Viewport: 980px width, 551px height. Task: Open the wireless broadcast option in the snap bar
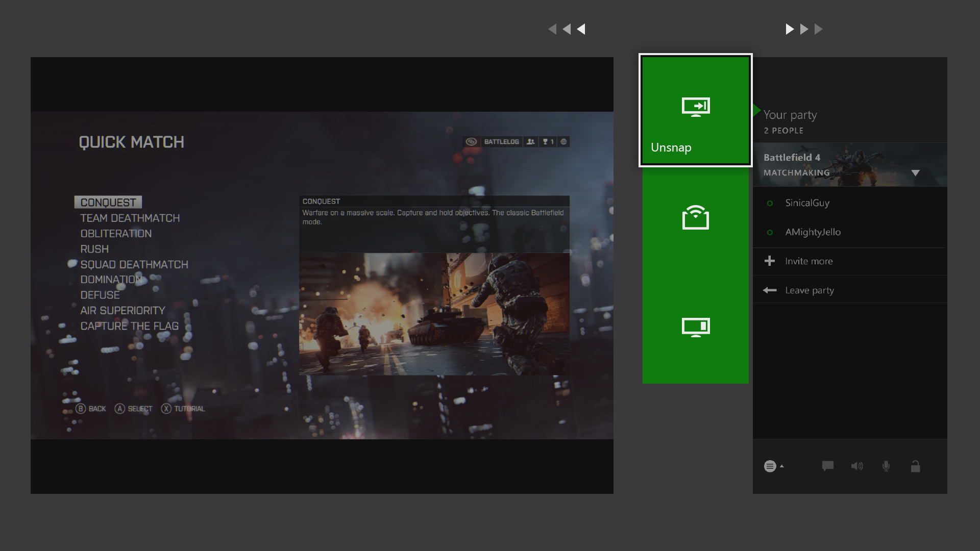coord(695,218)
